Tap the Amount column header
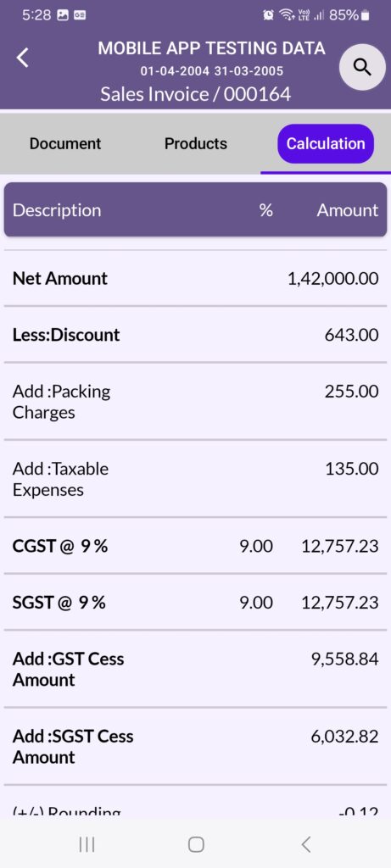 347,210
